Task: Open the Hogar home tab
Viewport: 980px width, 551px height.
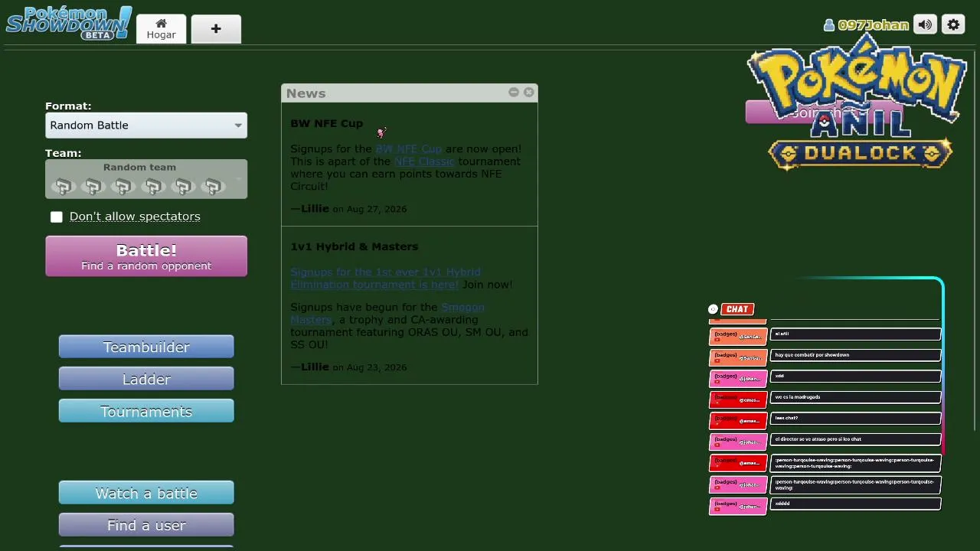Action: click(162, 29)
